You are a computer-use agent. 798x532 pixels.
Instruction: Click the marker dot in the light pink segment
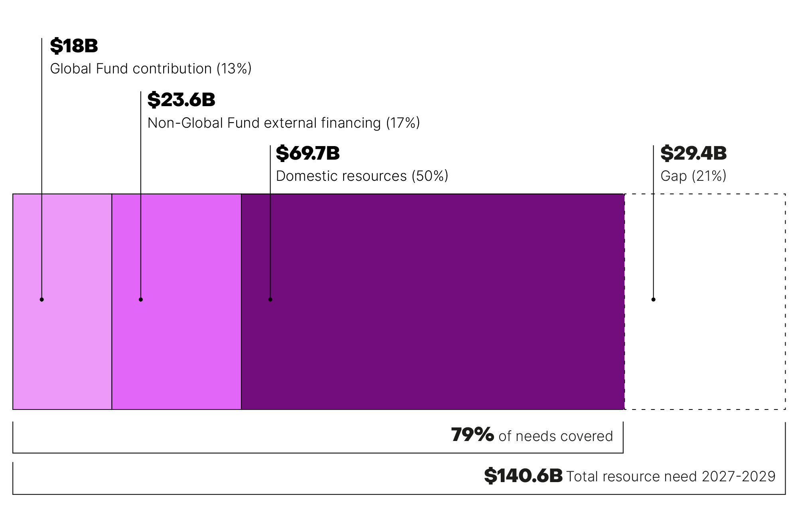pos(42,299)
